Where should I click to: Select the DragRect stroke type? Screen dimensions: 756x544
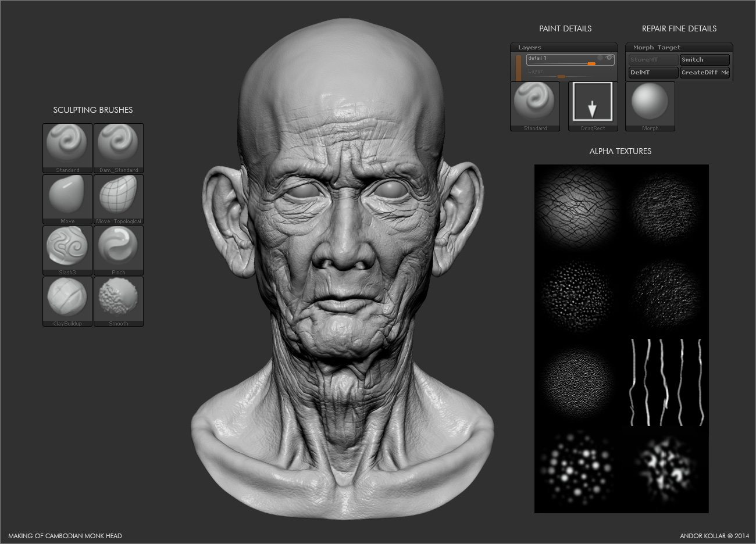point(593,106)
